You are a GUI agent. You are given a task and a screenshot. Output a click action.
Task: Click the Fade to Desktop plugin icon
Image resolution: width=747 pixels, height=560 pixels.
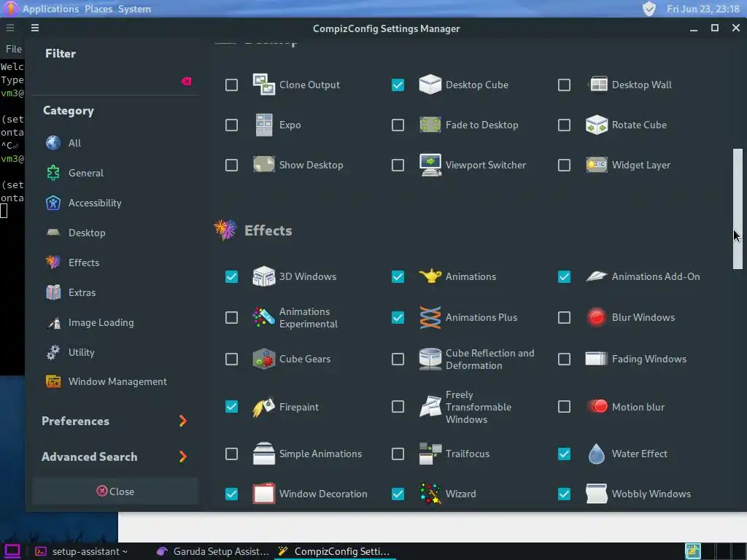[x=430, y=125]
